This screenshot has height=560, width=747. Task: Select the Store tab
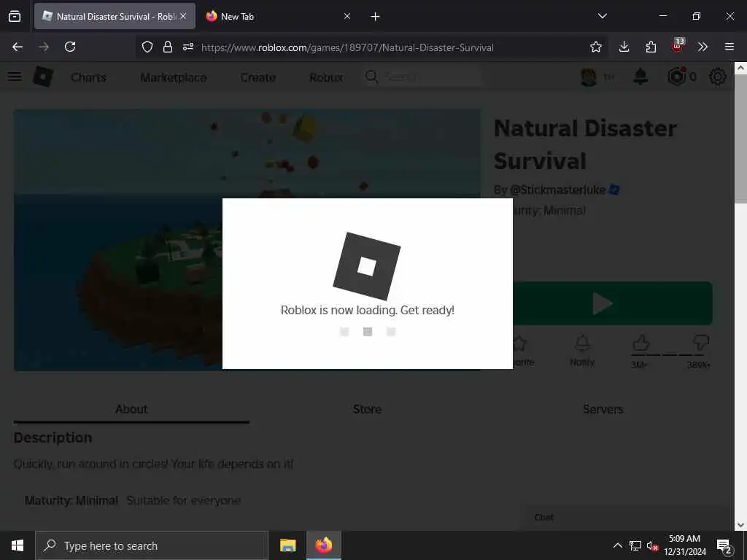368,410
